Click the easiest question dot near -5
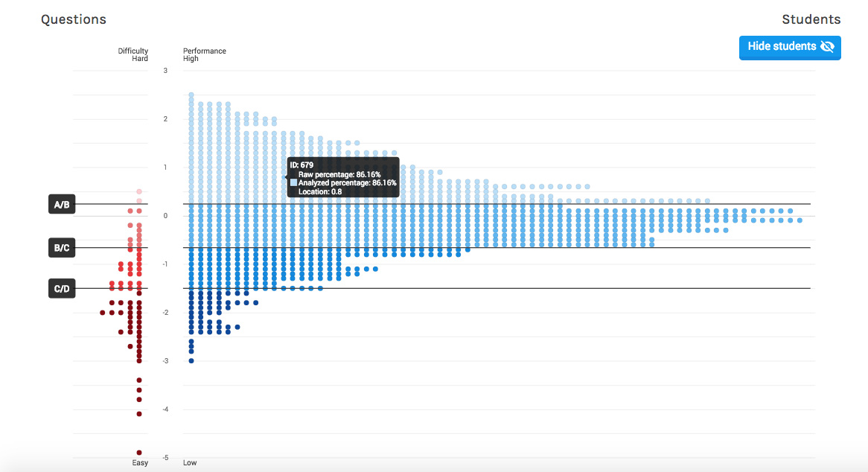868x472 pixels. click(x=139, y=453)
